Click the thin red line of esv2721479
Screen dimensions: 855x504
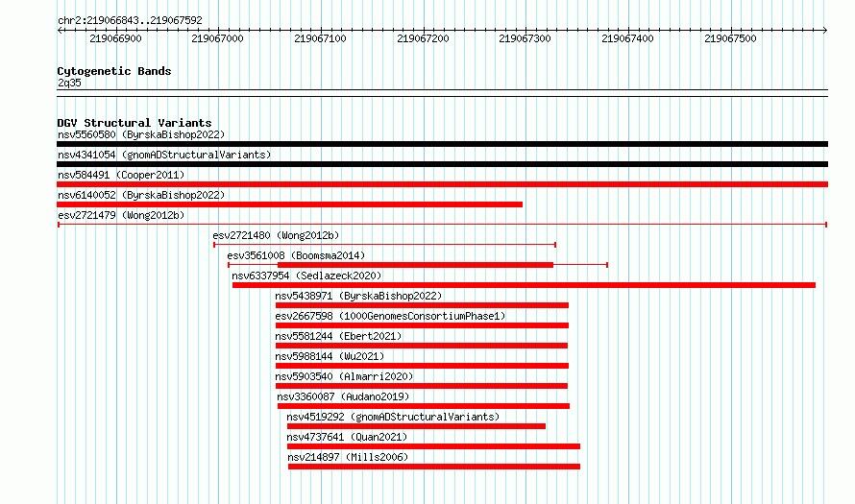442,225
